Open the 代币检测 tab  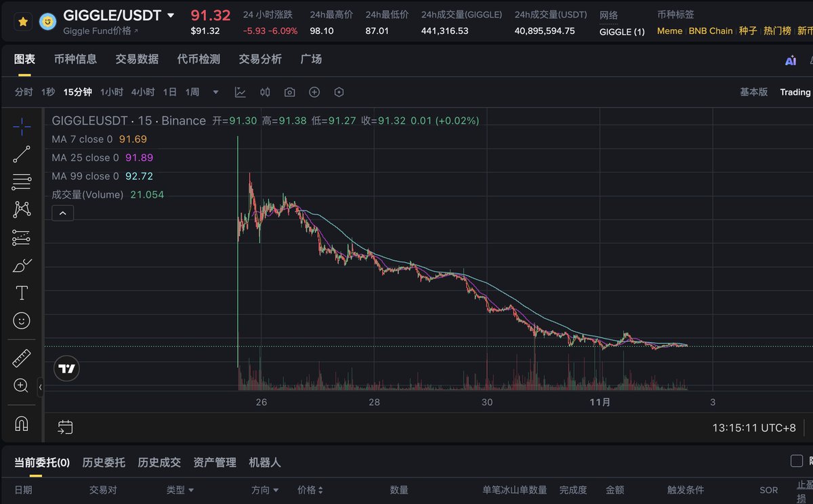tap(199, 60)
